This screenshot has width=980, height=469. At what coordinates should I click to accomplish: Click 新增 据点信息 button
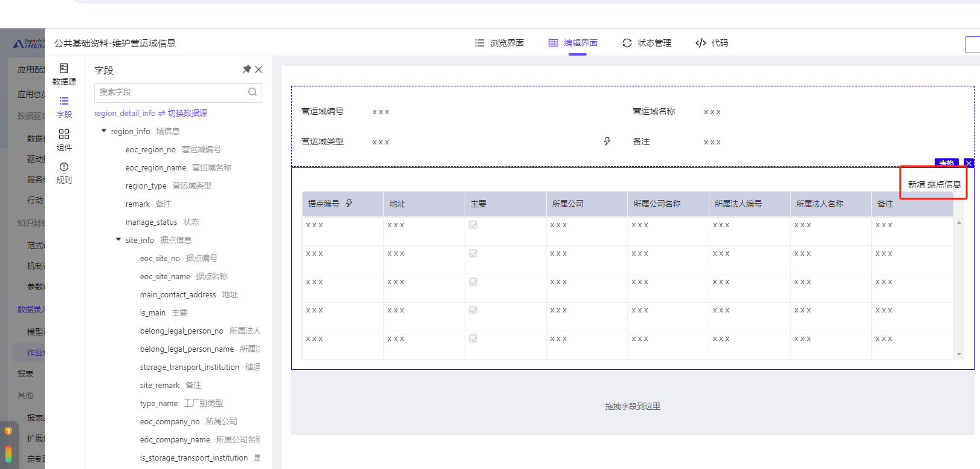934,184
